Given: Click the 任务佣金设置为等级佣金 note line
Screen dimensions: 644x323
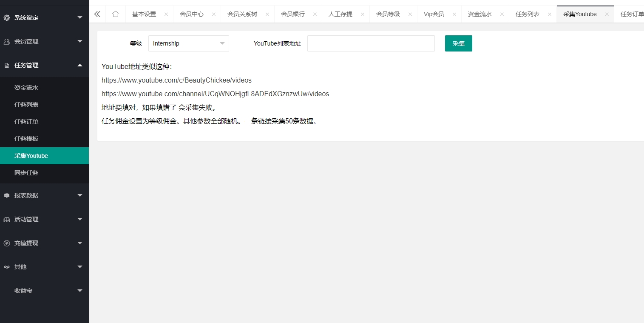Looking at the screenshot, I should tap(210, 121).
